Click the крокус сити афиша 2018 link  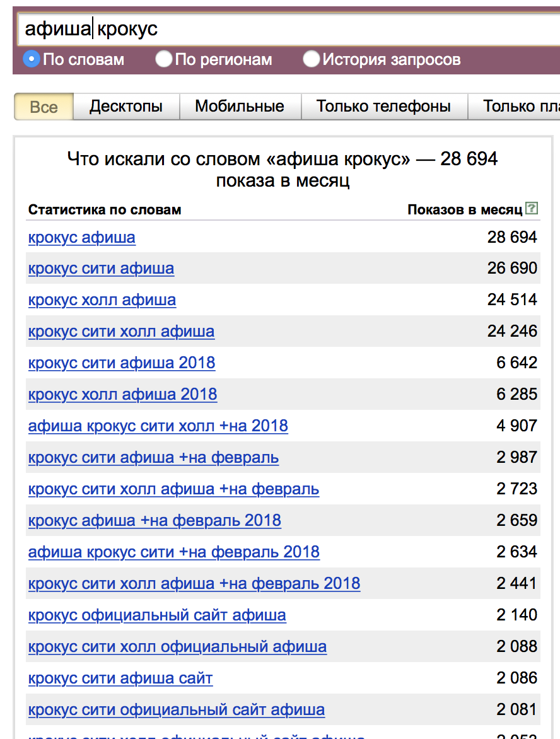click(122, 363)
